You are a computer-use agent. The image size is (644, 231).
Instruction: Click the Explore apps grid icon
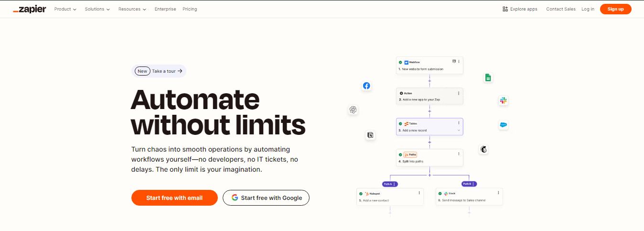[505, 9]
